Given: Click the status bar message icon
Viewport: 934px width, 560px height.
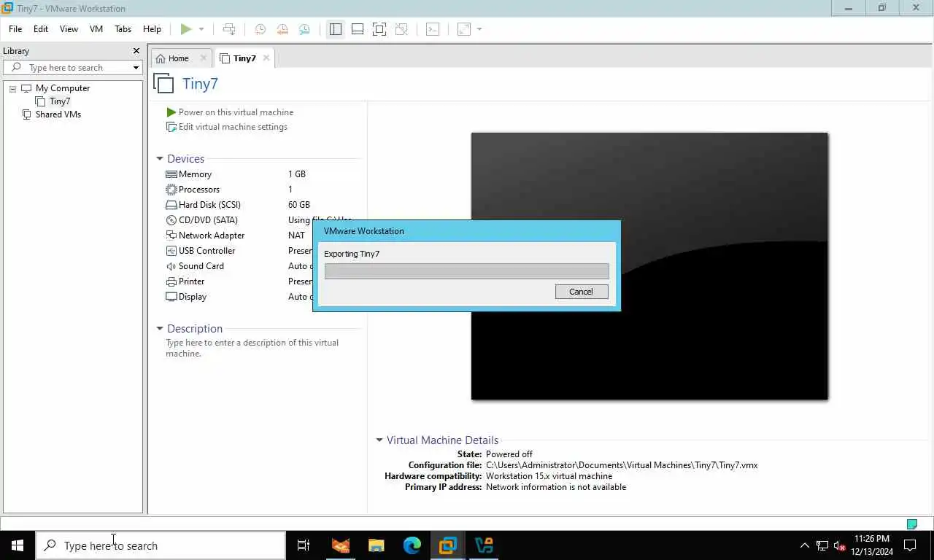Looking at the screenshot, I should 912,524.
